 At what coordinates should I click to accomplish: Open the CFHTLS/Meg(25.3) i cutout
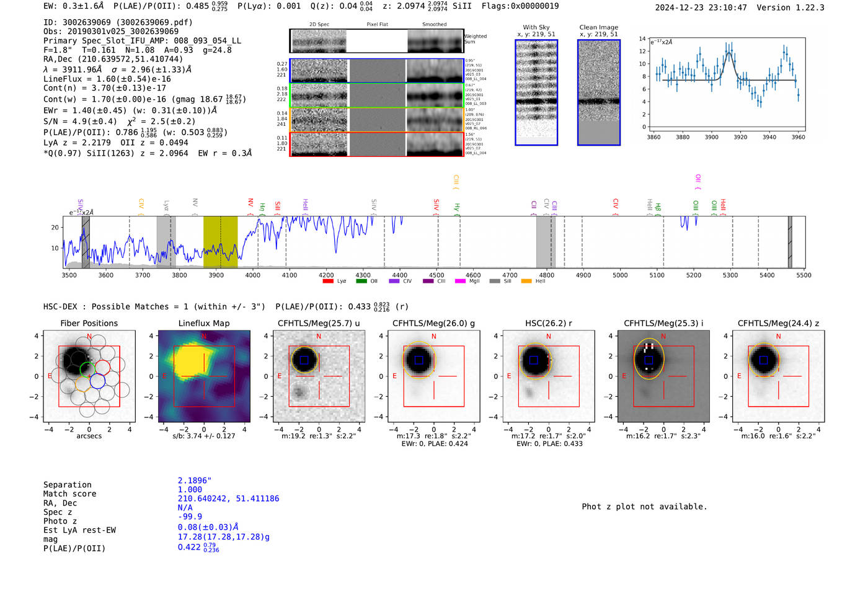click(663, 376)
